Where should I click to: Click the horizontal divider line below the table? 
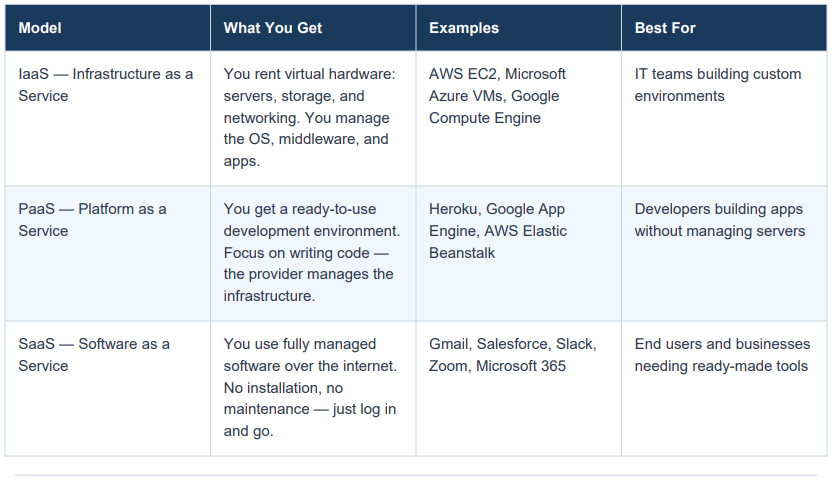point(416,475)
